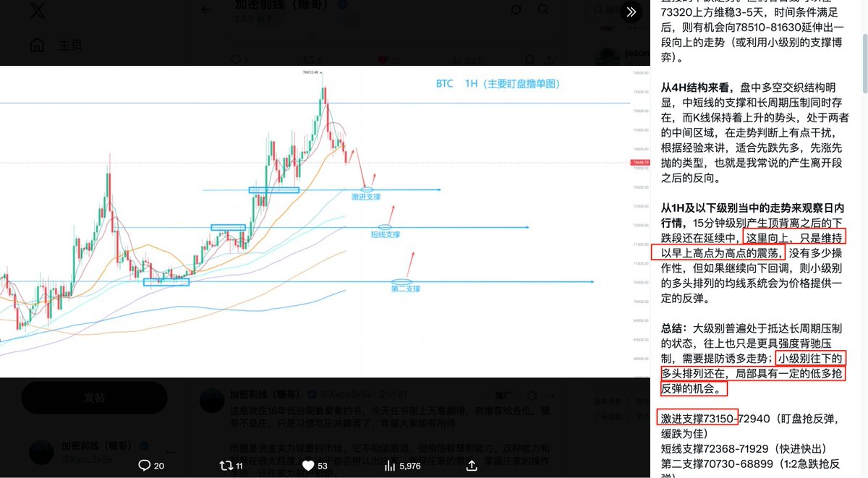Click the 第二支撑 label on the chart

pos(406,289)
